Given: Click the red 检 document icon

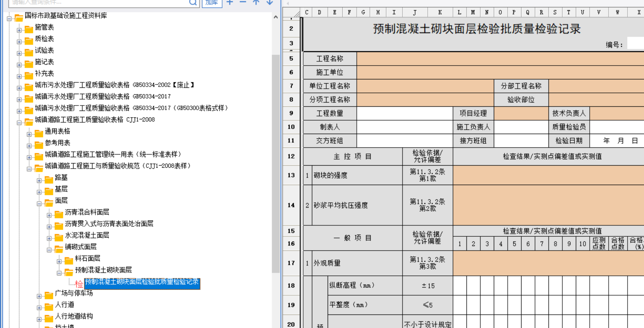Looking at the screenshot, I should pos(79,284).
